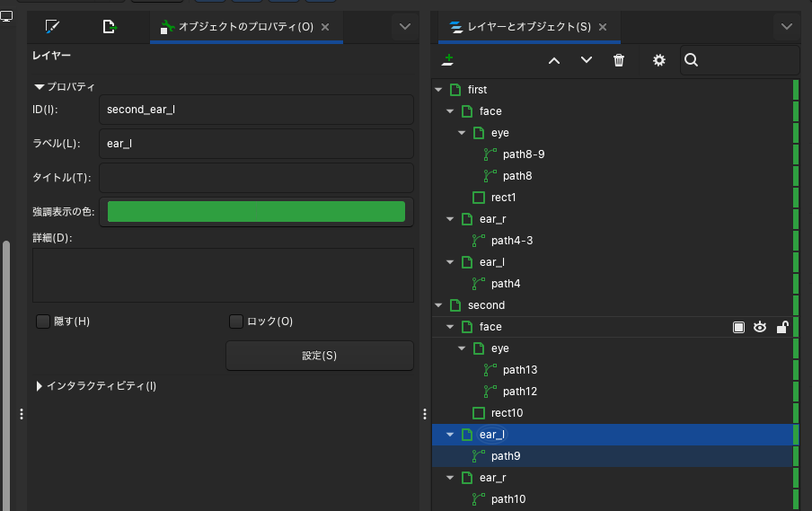Click the layers search field
This screenshot has height=511, width=812.
[739, 60]
